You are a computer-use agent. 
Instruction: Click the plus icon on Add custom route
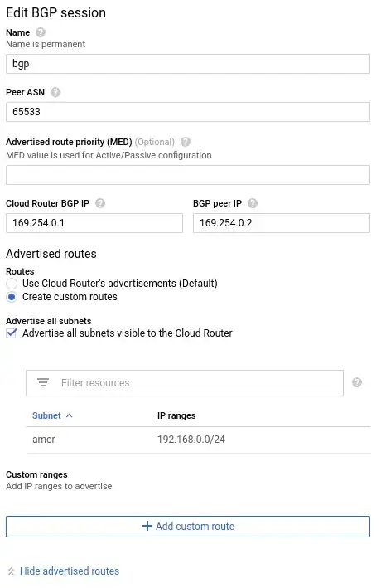147,526
